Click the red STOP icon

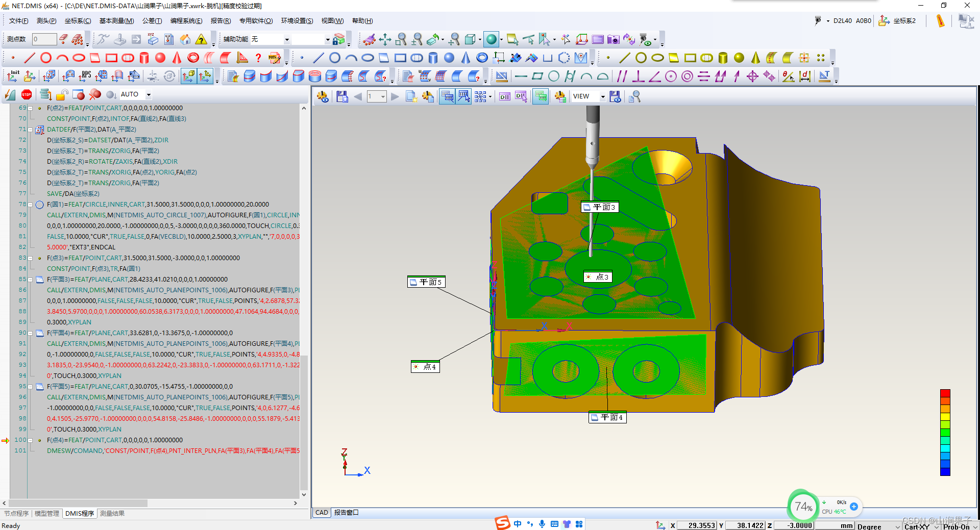click(27, 94)
